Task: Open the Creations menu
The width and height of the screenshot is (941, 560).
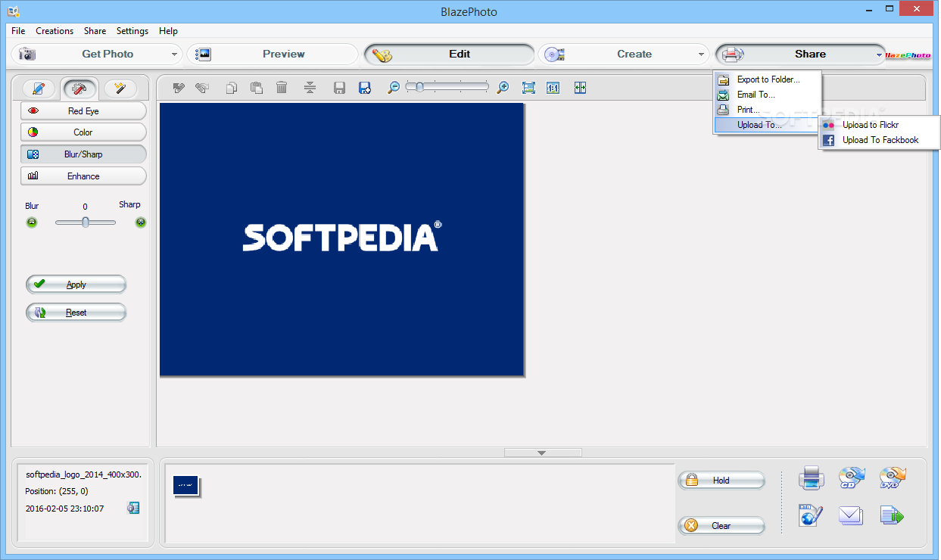Action: (x=55, y=31)
